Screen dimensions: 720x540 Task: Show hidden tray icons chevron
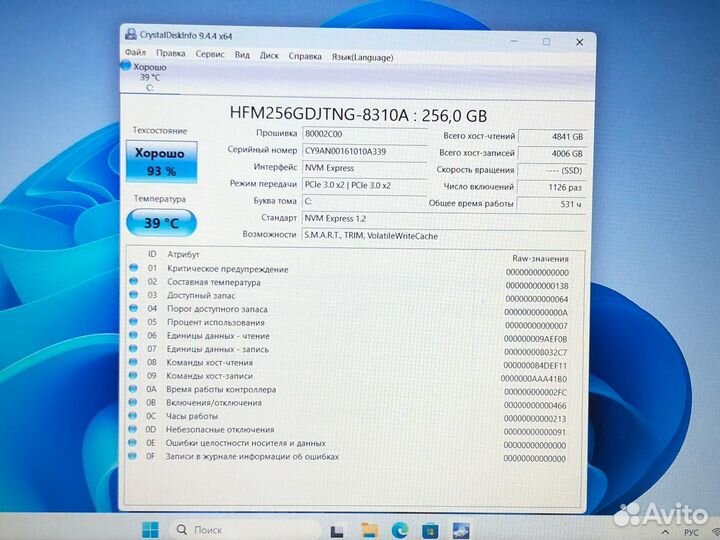pos(665,532)
